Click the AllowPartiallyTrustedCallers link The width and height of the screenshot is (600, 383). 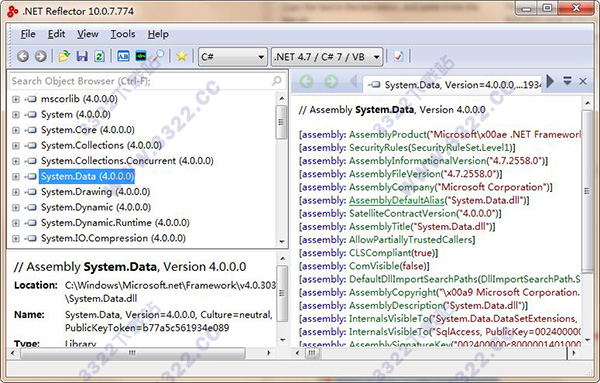tap(411, 240)
